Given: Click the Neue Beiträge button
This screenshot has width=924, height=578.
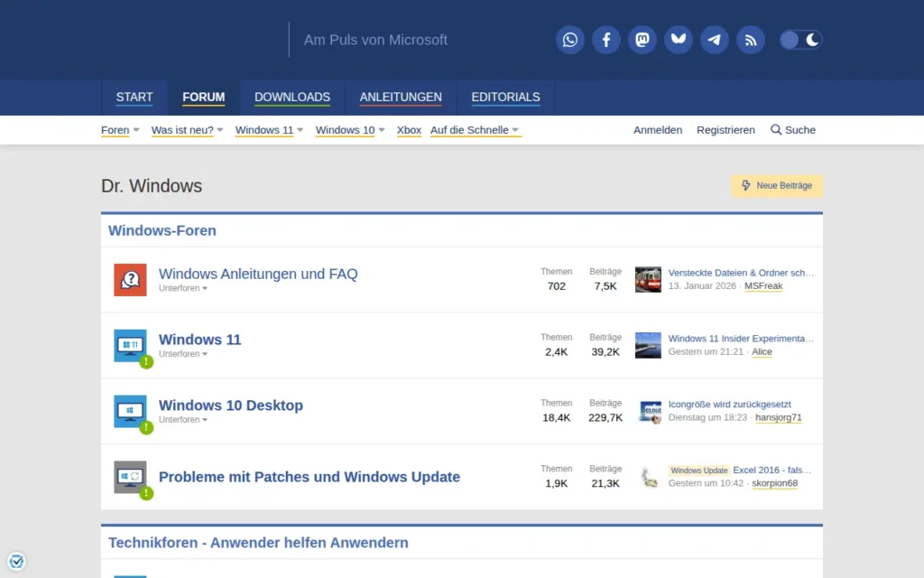Looking at the screenshot, I should click(777, 185).
